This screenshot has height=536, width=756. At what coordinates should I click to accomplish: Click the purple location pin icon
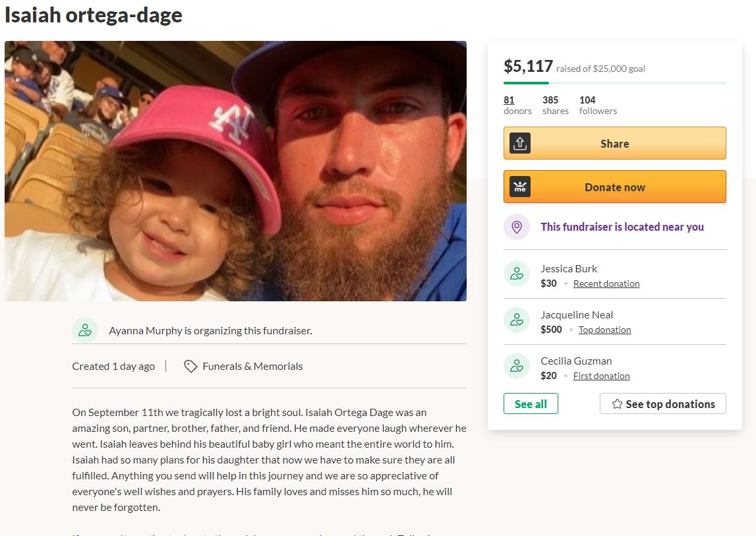pos(517,227)
